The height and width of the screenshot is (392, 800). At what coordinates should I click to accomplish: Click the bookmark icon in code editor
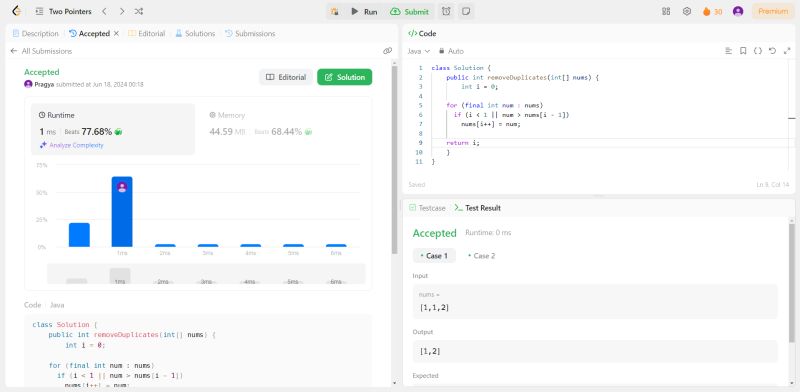[x=743, y=51]
